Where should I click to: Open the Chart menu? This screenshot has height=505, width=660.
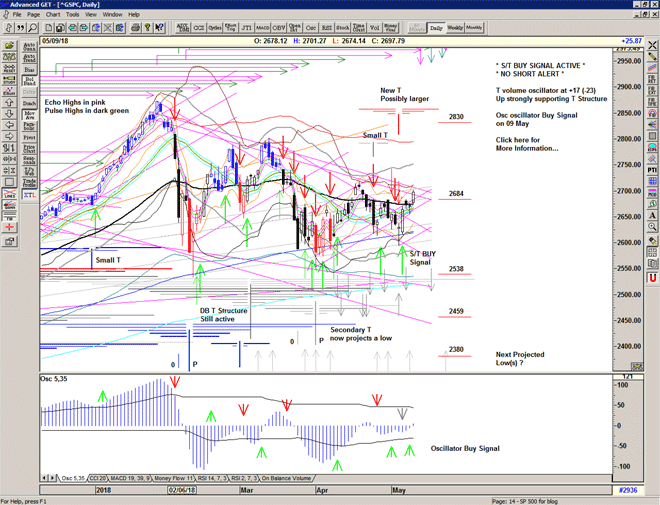(x=53, y=15)
